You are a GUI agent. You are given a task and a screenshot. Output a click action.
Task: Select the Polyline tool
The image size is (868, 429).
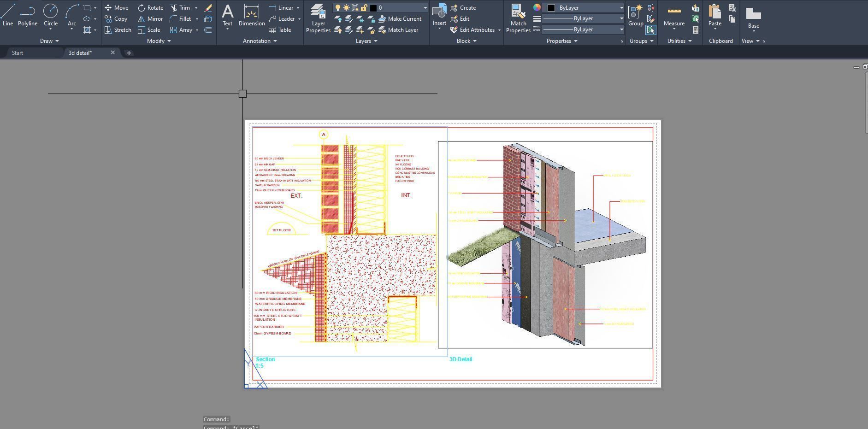coord(28,15)
